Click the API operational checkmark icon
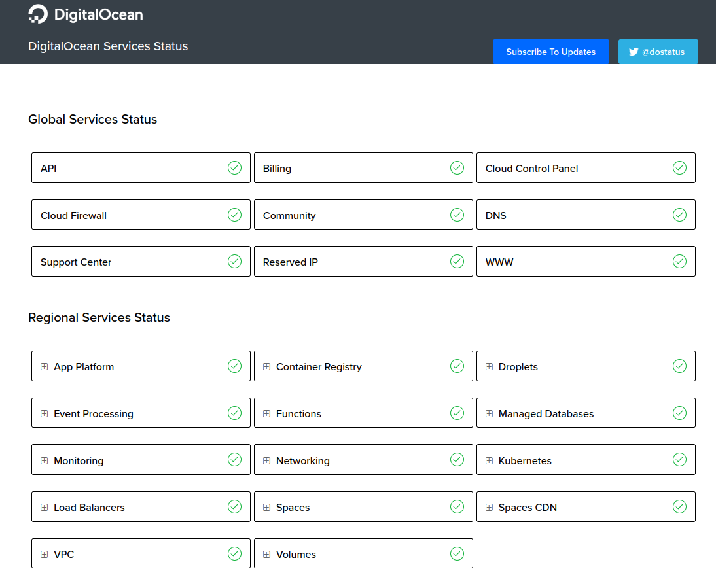This screenshot has height=588, width=716. pos(234,168)
